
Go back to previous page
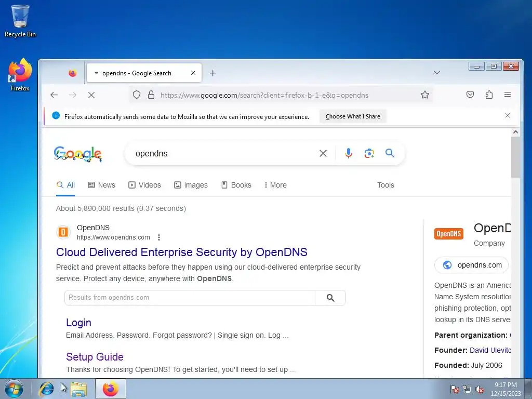point(54,95)
